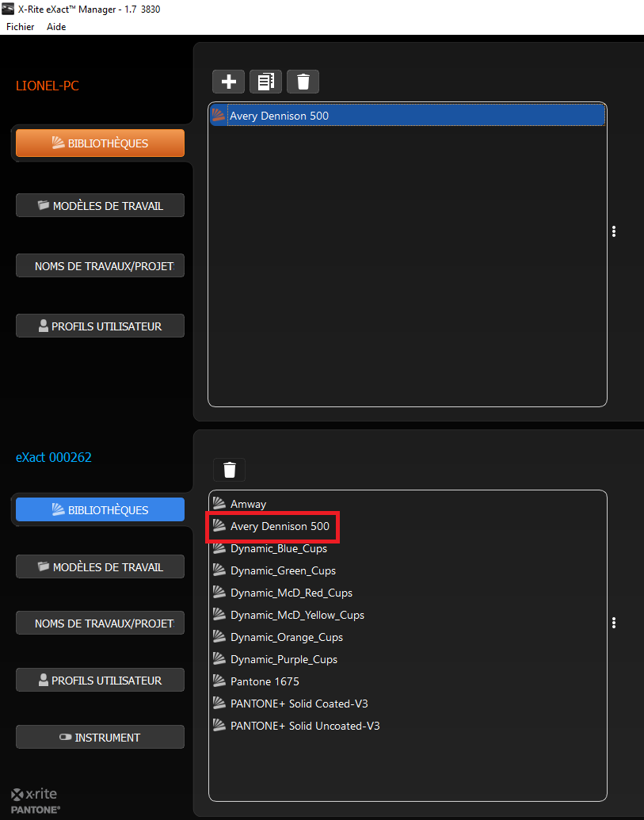Open eXact device Modèles de travail
The width and height of the screenshot is (644, 820).
[100, 566]
